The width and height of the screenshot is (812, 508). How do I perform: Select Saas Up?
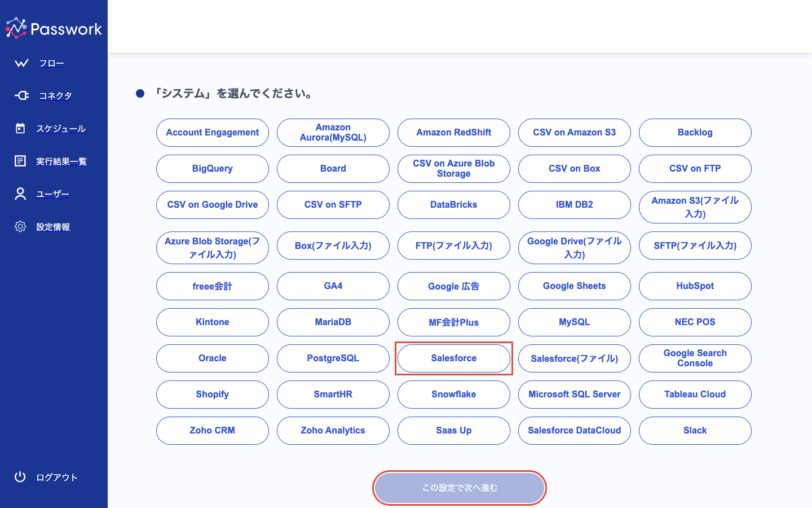454,431
